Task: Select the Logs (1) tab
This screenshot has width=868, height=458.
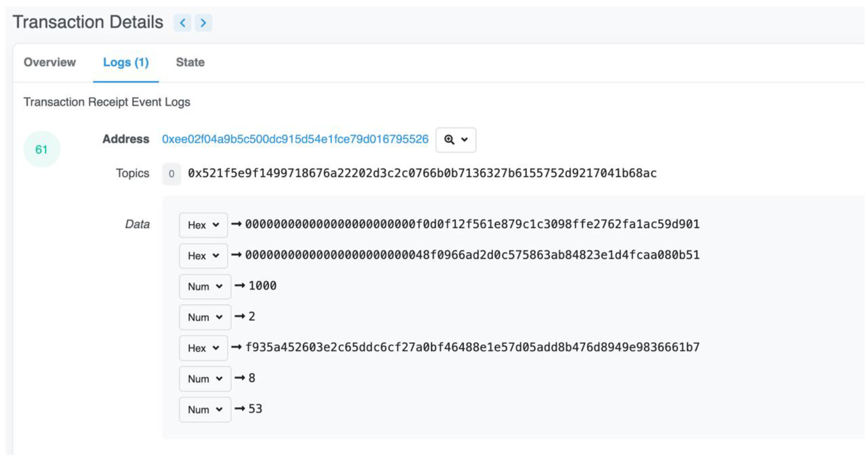Action: 126,63
